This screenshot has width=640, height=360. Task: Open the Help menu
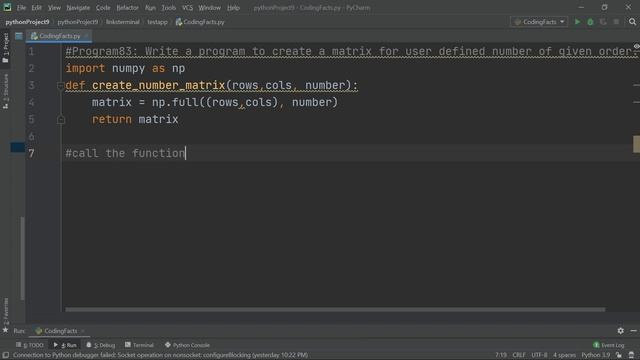(233, 8)
